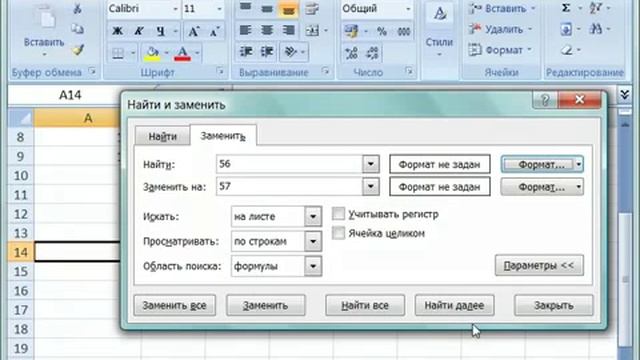Enable Ячейка целиком checkbox
This screenshot has width=640, height=360.
(338, 233)
